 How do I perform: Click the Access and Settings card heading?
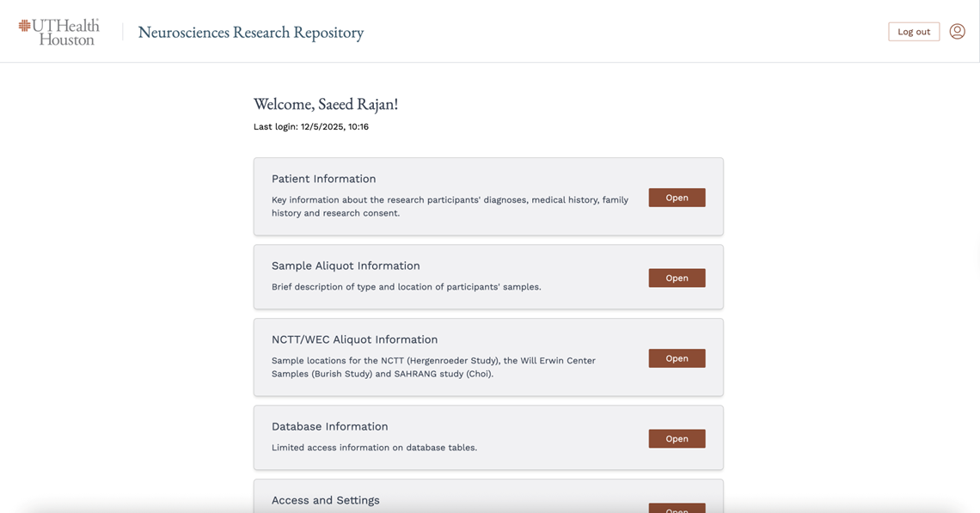point(325,500)
